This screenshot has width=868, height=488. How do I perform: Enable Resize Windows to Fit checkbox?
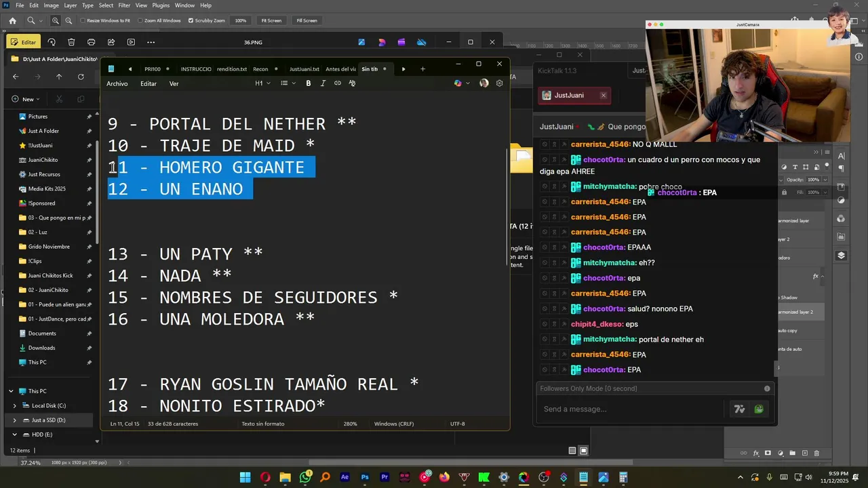pos(83,20)
